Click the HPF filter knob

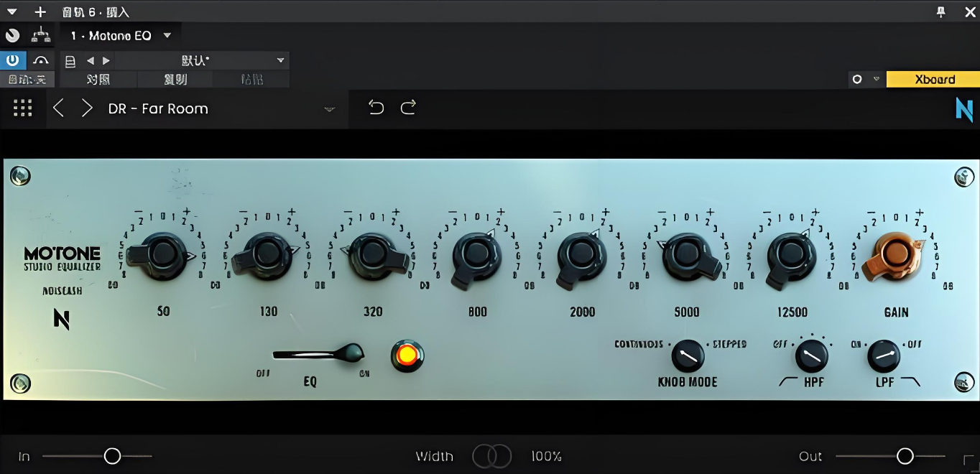811,356
